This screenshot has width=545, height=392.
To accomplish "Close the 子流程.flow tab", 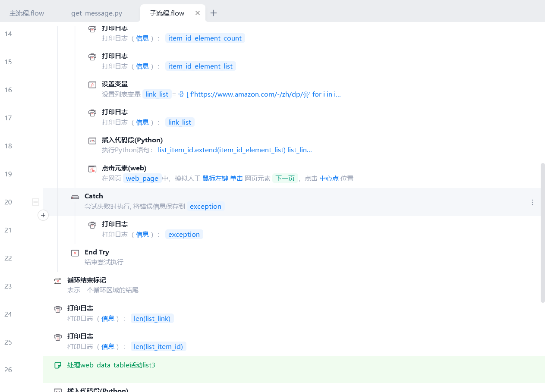I will tap(198, 13).
